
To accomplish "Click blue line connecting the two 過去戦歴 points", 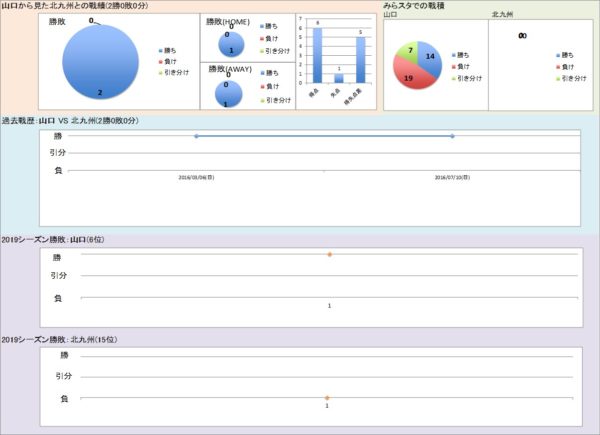I will (x=324, y=136).
